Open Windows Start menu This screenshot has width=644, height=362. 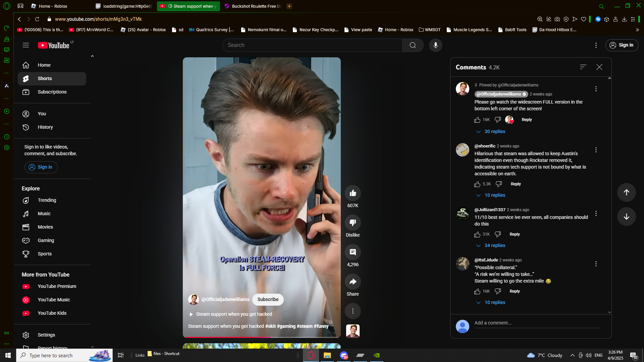click(8, 355)
